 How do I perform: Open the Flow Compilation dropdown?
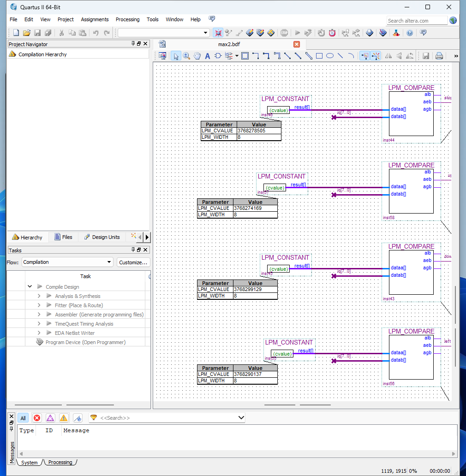[67, 262]
